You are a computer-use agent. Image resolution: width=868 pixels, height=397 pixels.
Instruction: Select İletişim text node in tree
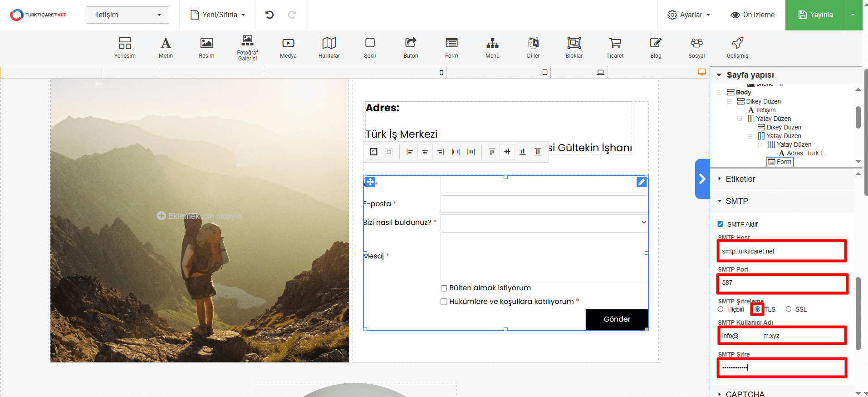click(x=762, y=110)
